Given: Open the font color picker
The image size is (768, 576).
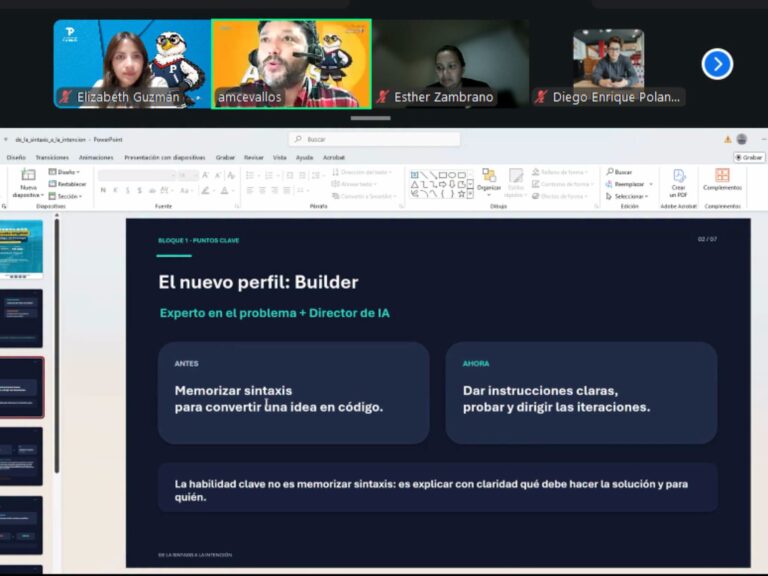Looking at the screenshot, I should [226, 190].
